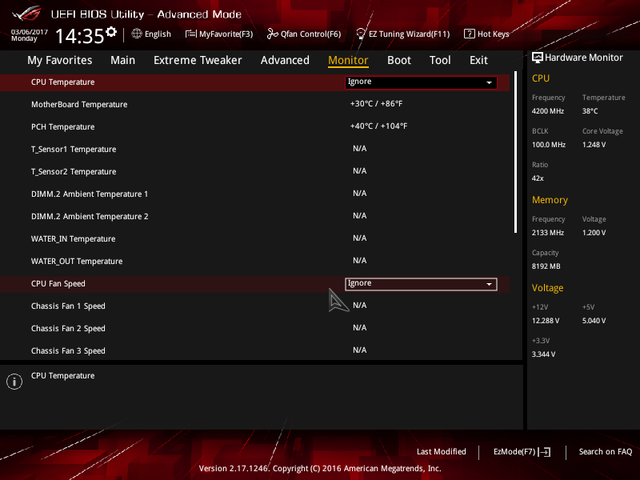640x480 pixels.
Task: Click 4200 MHz CPU frequency value
Action: (x=548, y=111)
